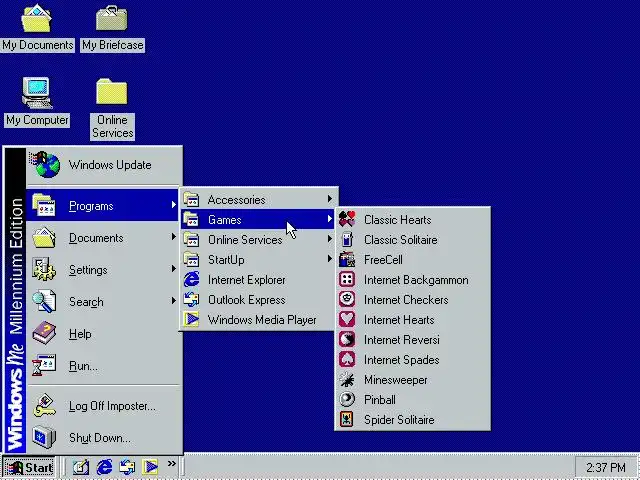
Task: Open Windows Update from the Start menu
Action: click(x=104, y=165)
